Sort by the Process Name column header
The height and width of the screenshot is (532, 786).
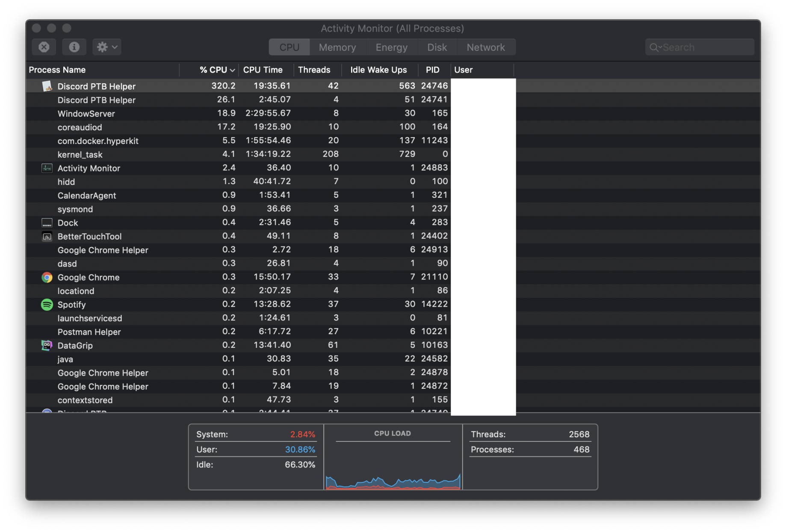[103, 70]
